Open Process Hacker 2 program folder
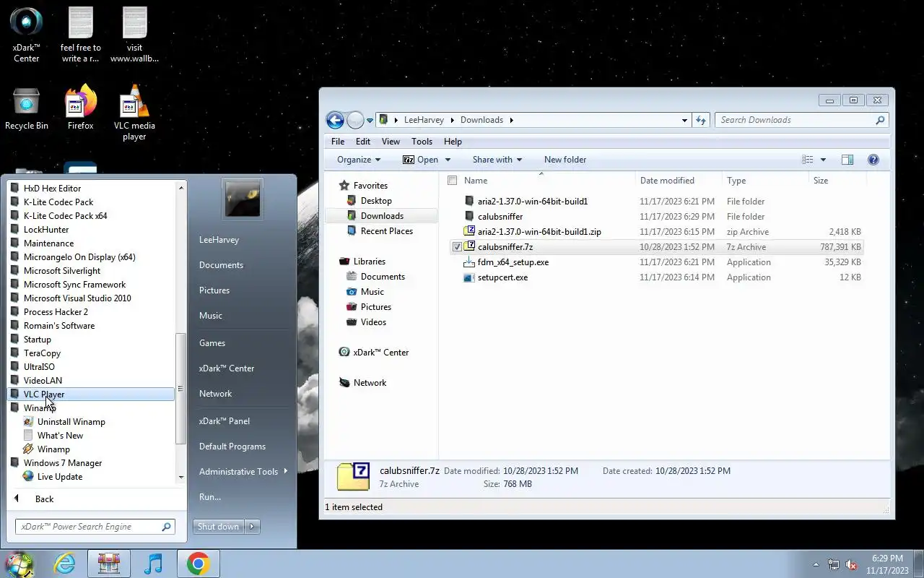The height and width of the screenshot is (578, 924). pos(56,312)
